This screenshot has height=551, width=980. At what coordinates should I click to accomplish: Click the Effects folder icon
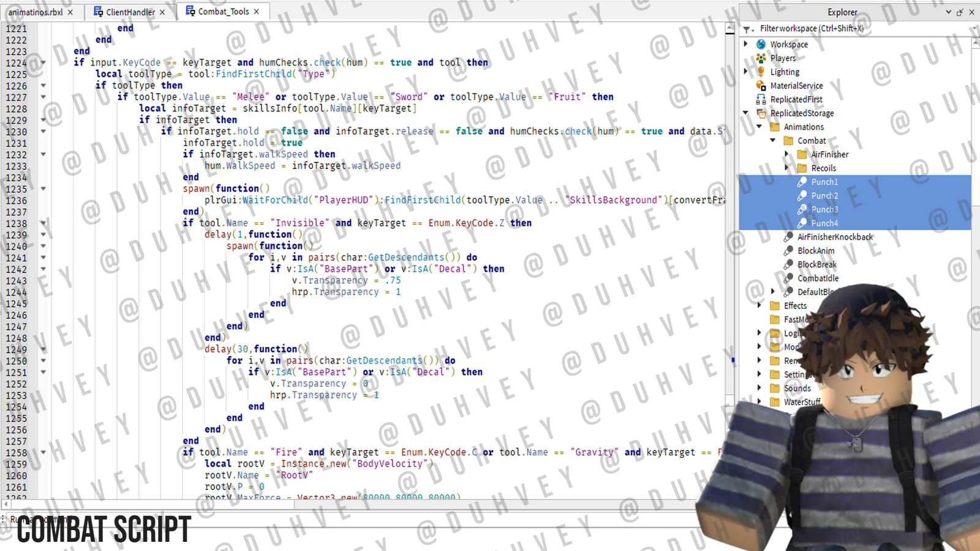coord(775,306)
